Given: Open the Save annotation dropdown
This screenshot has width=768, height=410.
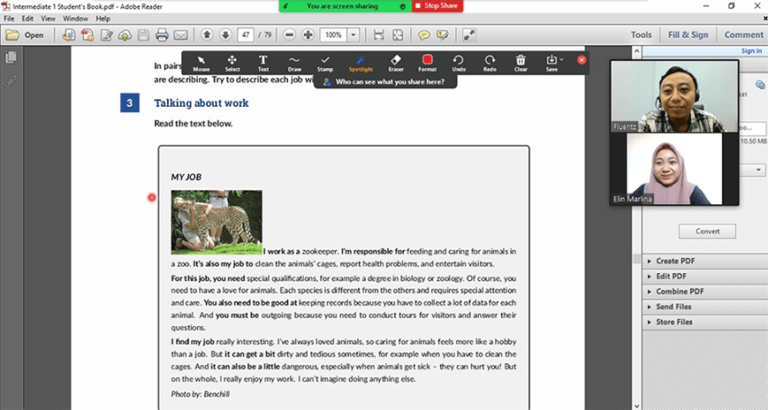Looking at the screenshot, I should coord(553,63).
